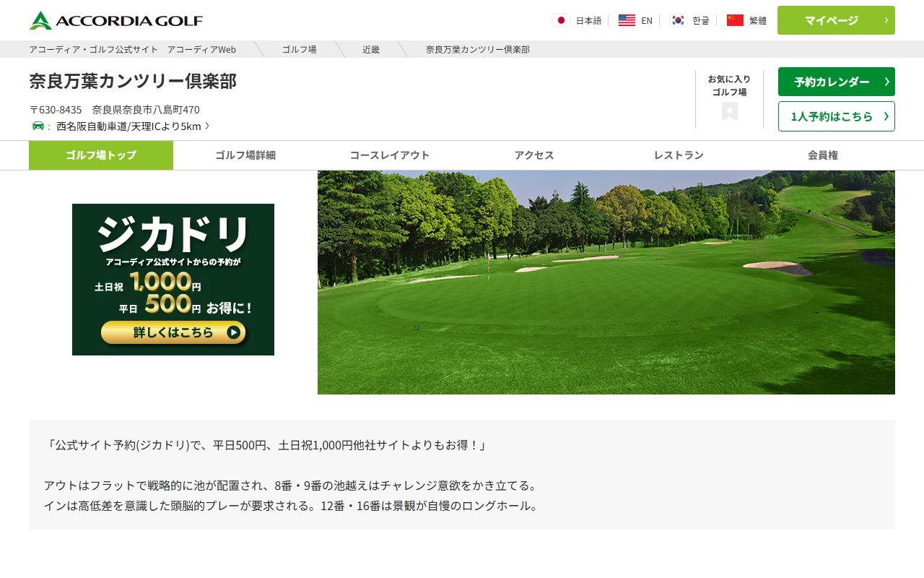
Task: Toggle favorite golf course bookmark star
Action: tap(729, 111)
